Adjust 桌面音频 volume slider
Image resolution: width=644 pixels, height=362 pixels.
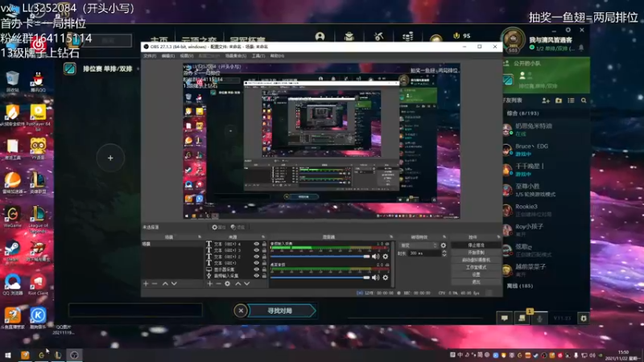coord(320,278)
